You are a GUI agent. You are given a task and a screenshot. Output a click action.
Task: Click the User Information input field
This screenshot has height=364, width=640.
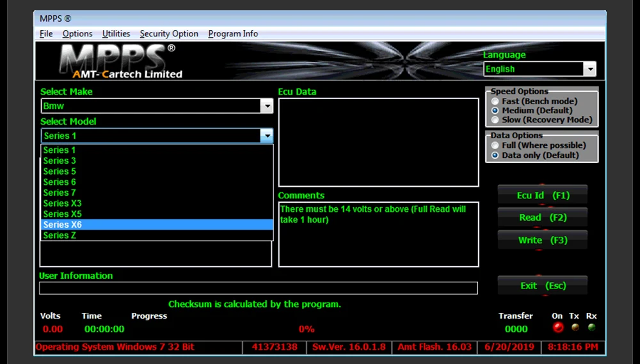(x=259, y=288)
